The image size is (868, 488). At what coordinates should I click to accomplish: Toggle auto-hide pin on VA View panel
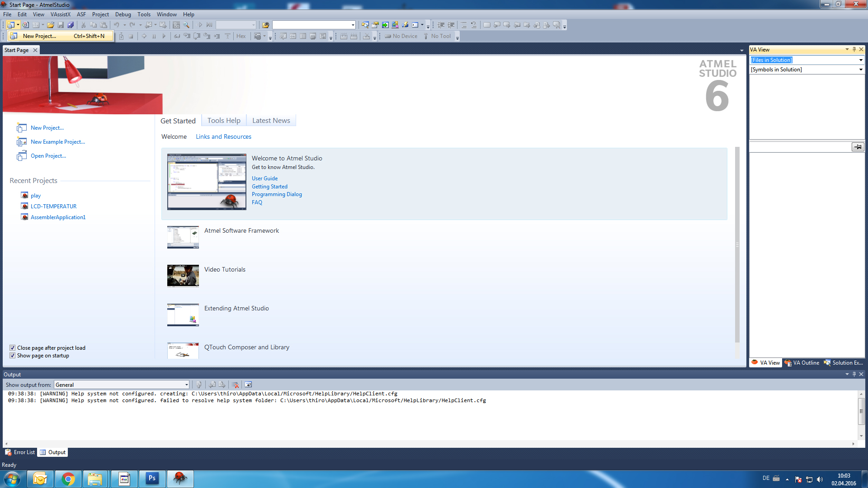854,50
